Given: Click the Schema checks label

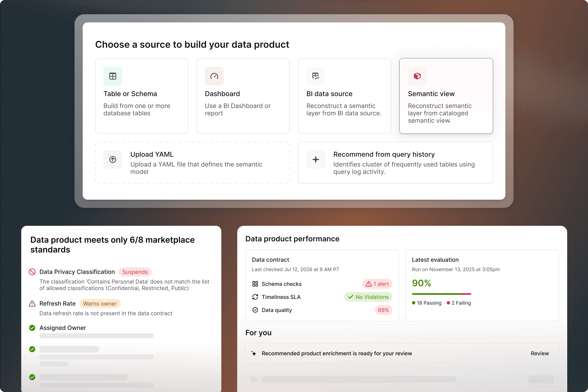Looking at the screenshot, I should coord(282,284).
